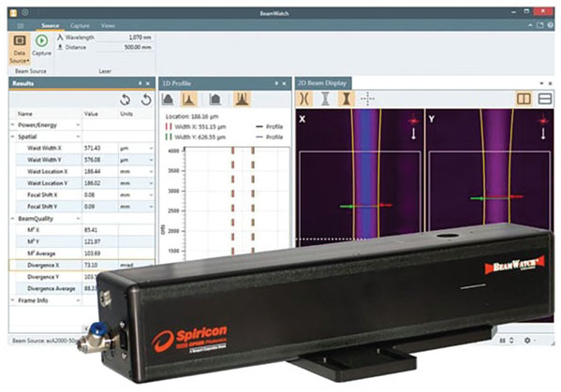The image size is (561, 392).
Task: Collapse the BeamQuality group
Action: (x=13, y=218)
